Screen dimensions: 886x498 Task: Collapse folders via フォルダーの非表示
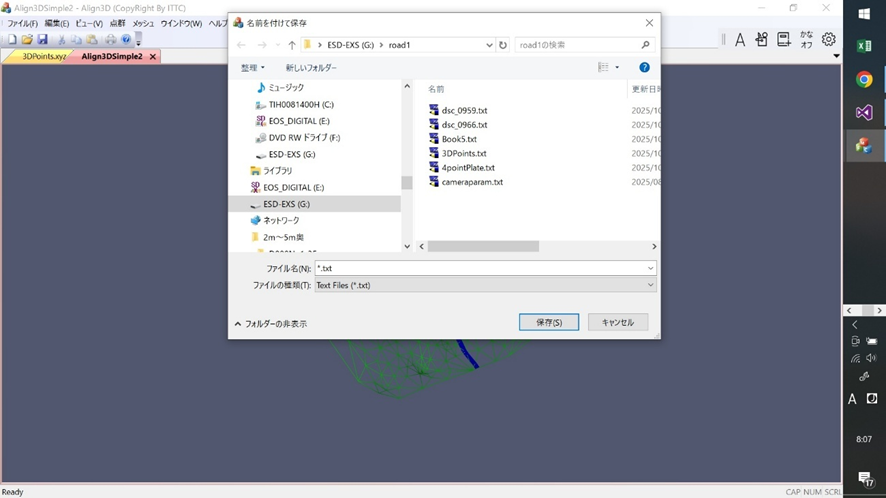click(271, 324)
